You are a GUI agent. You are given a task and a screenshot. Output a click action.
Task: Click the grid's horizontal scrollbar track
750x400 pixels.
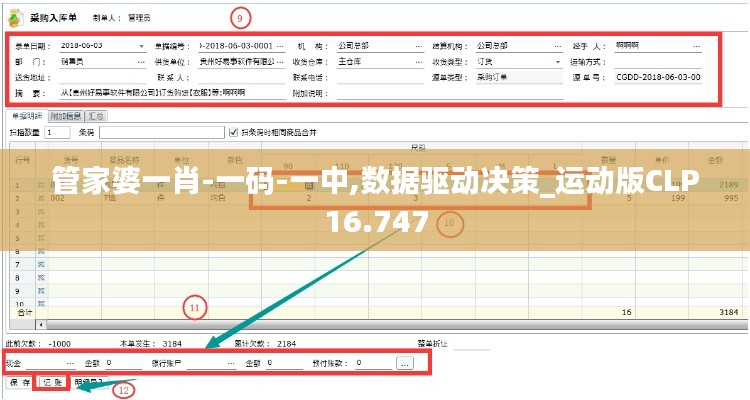click(x=397, y=325)
